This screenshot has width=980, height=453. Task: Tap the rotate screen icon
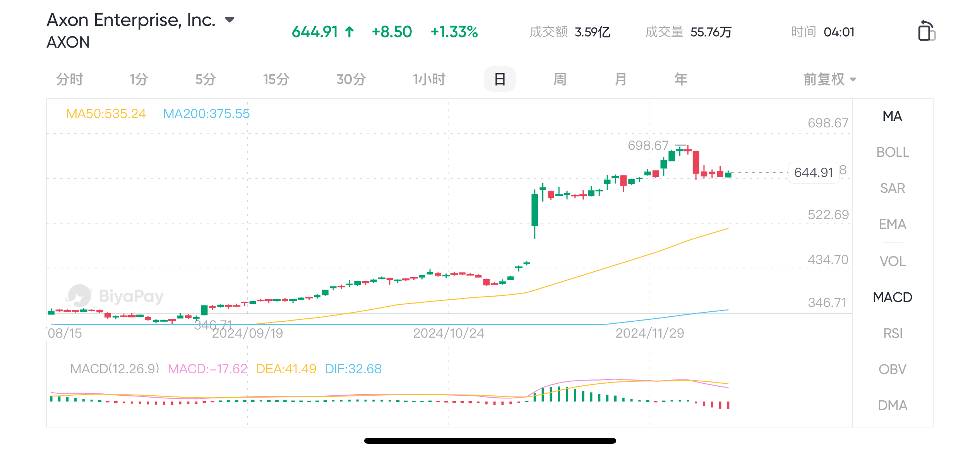point(926,31)
